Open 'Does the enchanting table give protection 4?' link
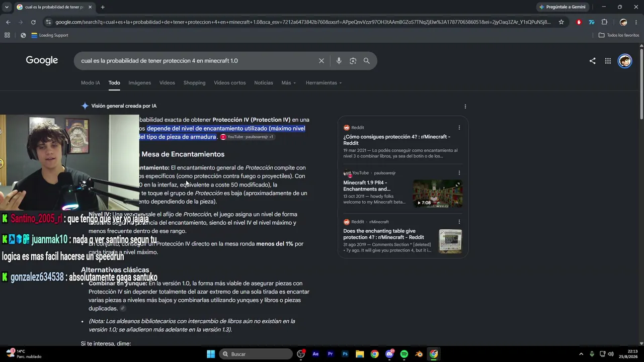644x362 pixels. 384,234
